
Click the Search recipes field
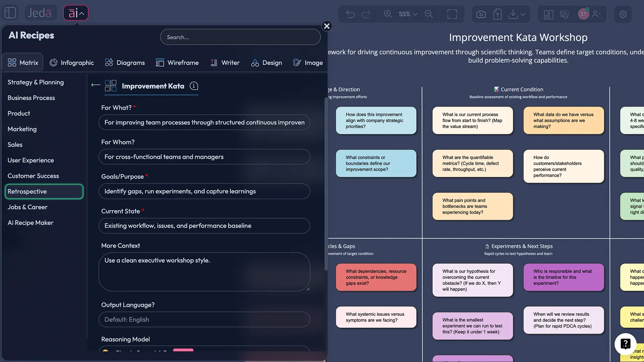(240, 37)
